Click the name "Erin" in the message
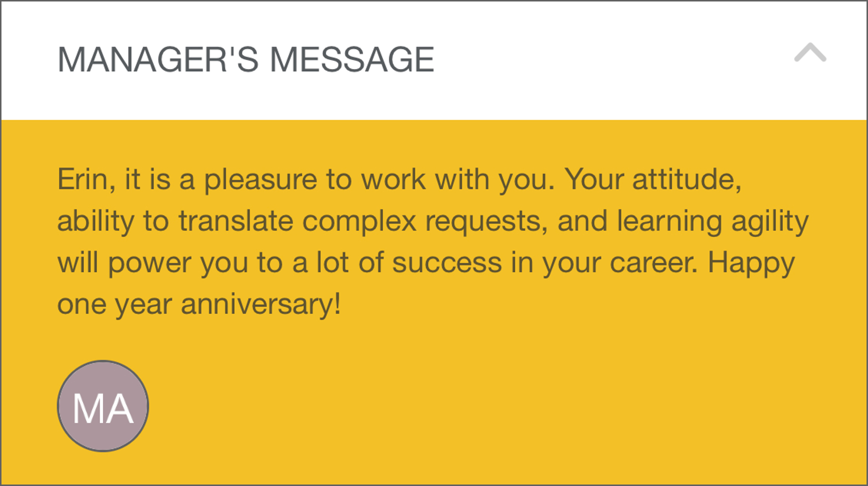This screenshot has height=486, width=868. [82, 179]
